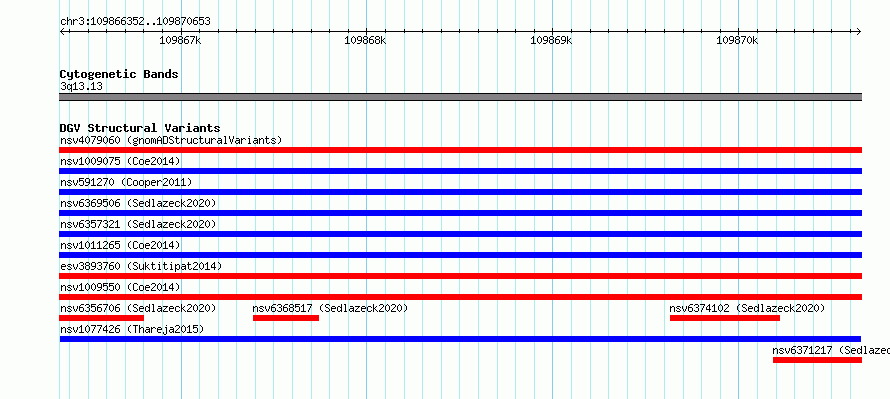The width and height of the screenshot is (890, 399).
Task: Select the red nsv1009550 variant bar
Action: click(x=460, y=297)
